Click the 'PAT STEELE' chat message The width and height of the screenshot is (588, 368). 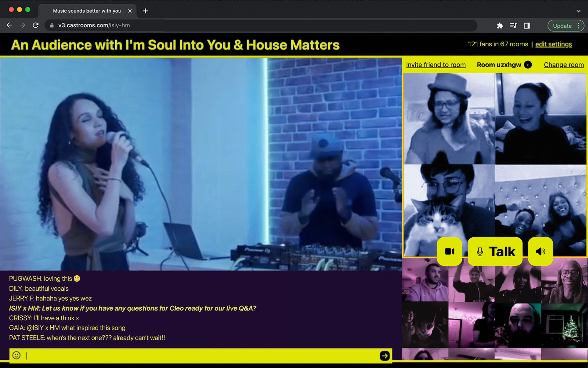(x=87, y=338)
